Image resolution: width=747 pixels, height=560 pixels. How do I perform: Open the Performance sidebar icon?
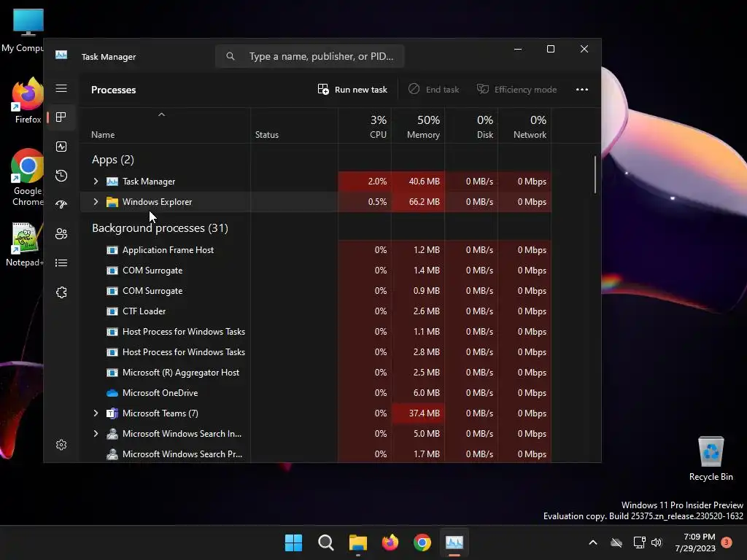[61, 147]
